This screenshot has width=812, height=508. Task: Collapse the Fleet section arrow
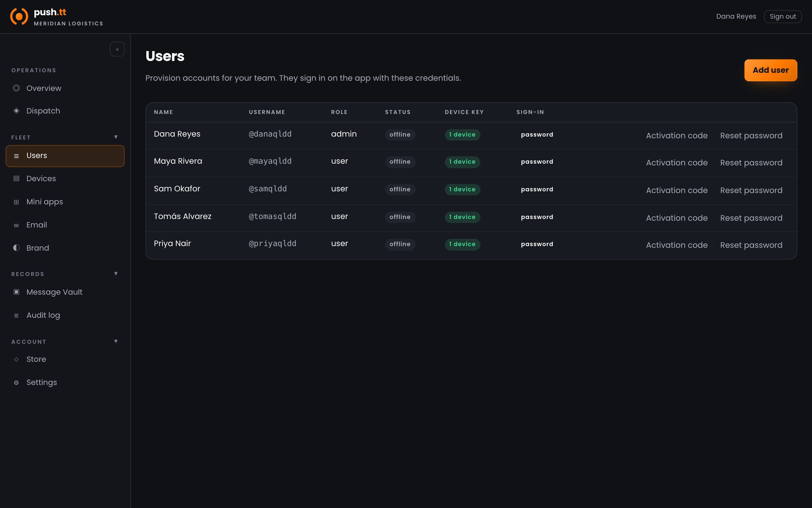pyautogui.click(x=116, y=137)
